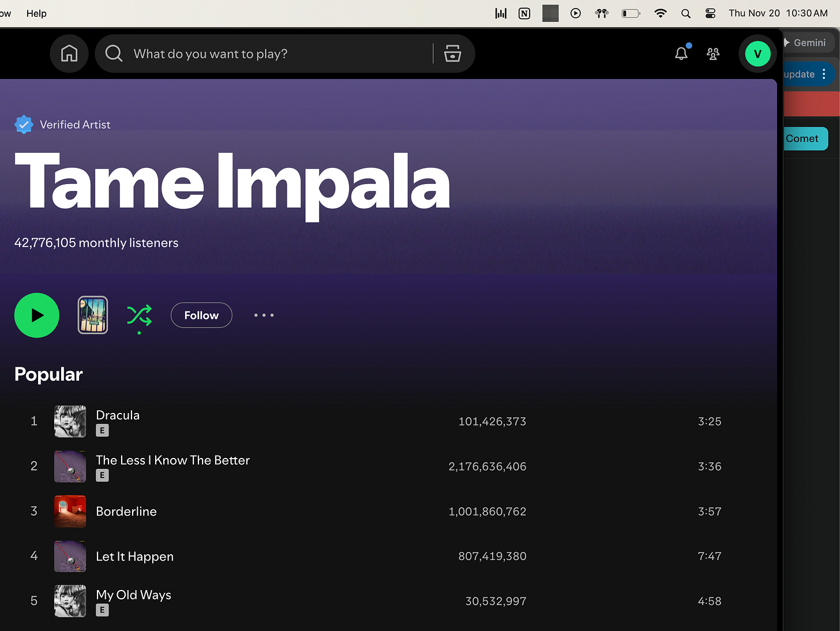
Task: Select the Dracula track title
Action: pyautogui.click(x=118, y=415)
